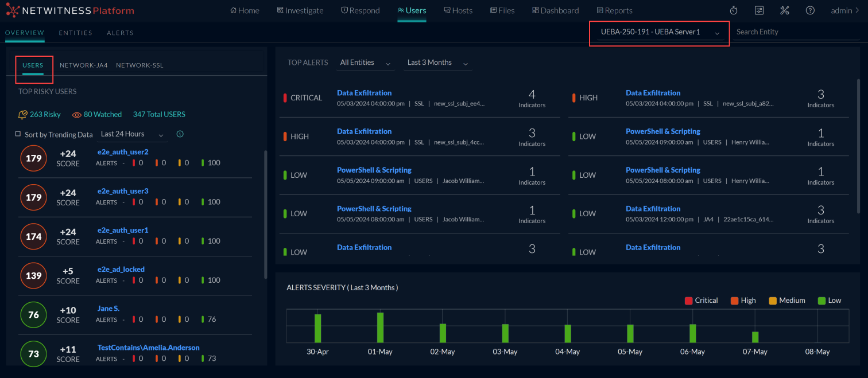Open the Users main menu item

point(412,10)
